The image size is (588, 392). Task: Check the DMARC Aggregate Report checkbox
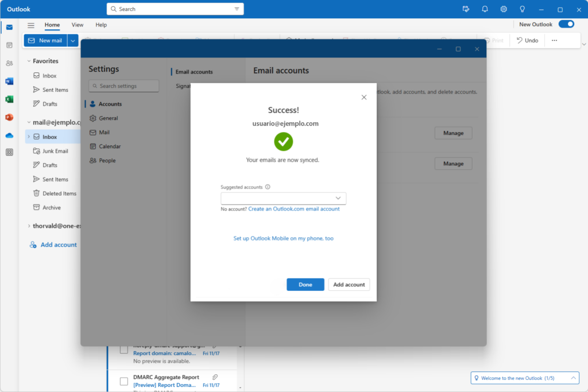[x=123, y=381]
